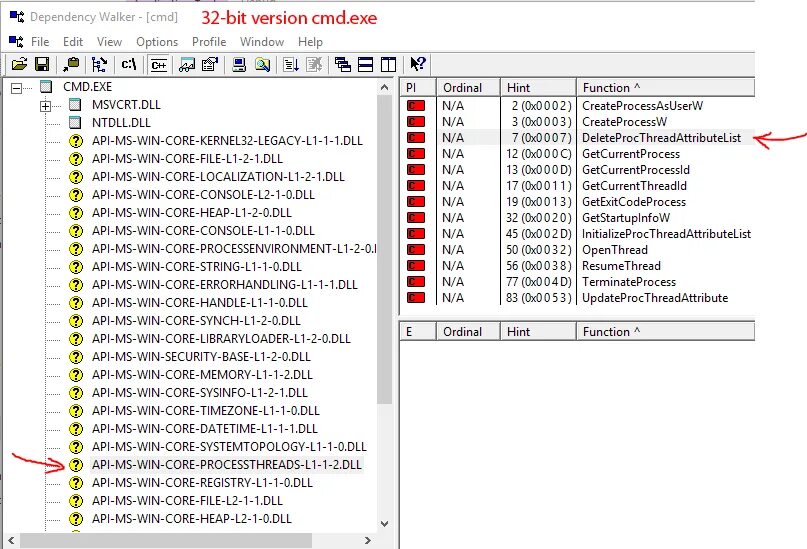This screenshot has width=807, height=549.
Task: Select API-MS-WIN-CORE-SYNCH-L1-2-0.DLL in tree
Action: pyautogui.click(x=196, y=321)
